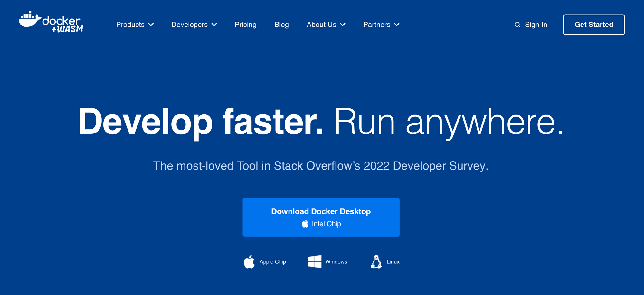Open the Partners navigation item
644x295 pixels.
tap(376, 25)
